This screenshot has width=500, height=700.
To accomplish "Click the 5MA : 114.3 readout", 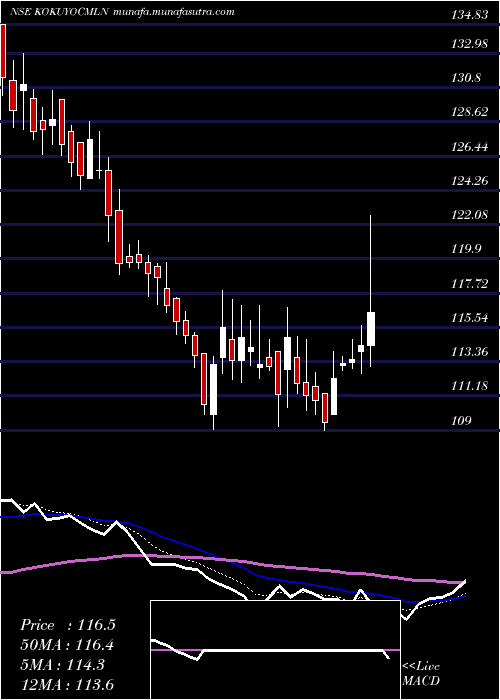I will (62, 665).
